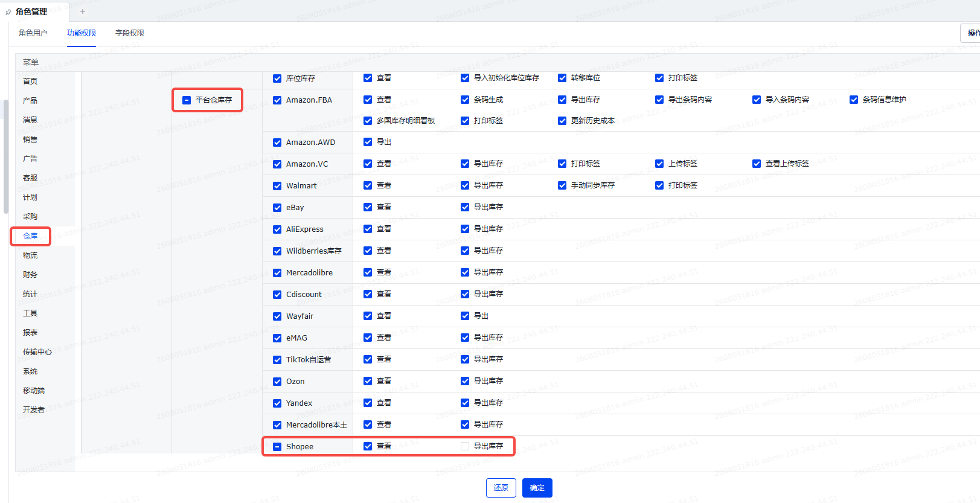Click the left-edge vertical scrollbar
This screenshot has width=980, height=503.
[x=6, y=157]
